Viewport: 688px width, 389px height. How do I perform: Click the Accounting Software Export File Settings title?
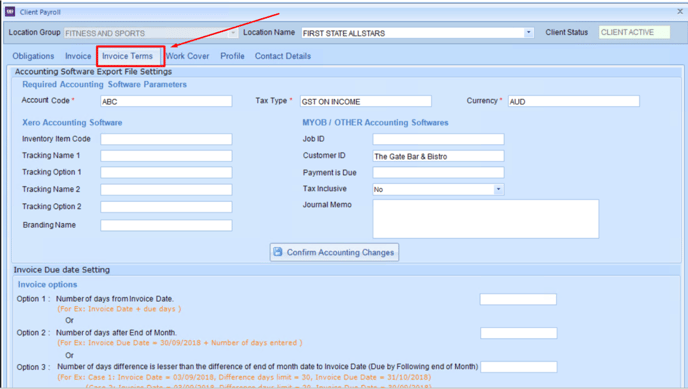[x=93, y=71]
